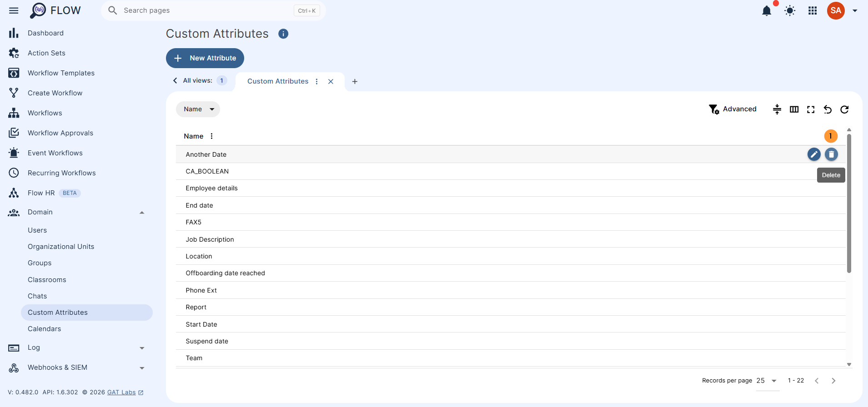Open the apps grid launcher
The width and height of the screenshot is (868, 407).
click(x=813, y=10)
